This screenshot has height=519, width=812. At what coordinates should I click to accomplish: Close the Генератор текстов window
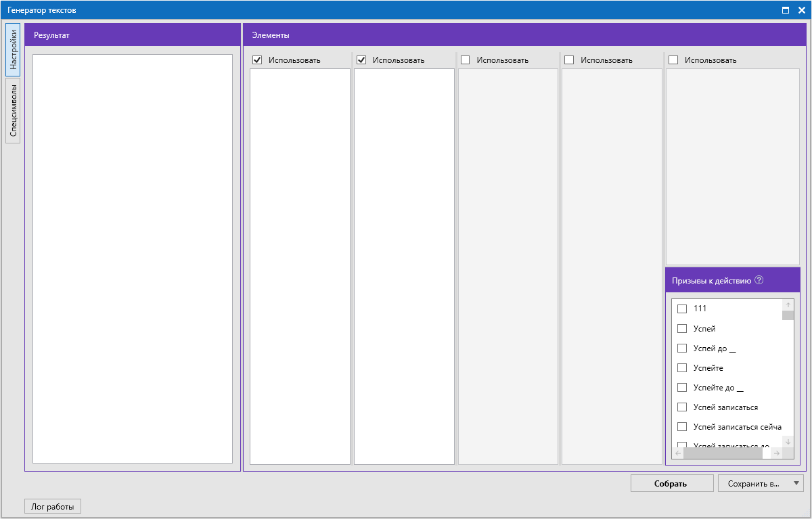801,10
